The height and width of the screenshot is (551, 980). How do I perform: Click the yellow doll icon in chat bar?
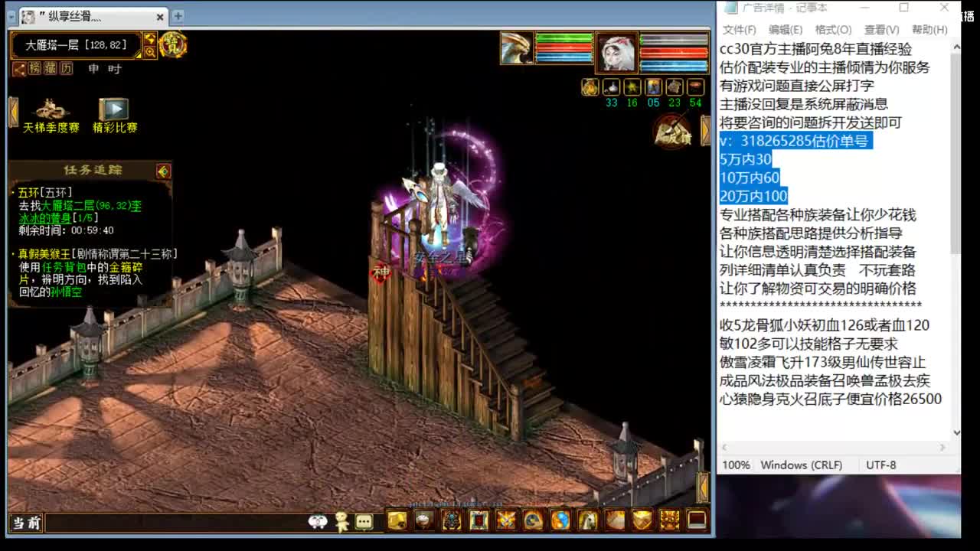(x=342, y=522)
